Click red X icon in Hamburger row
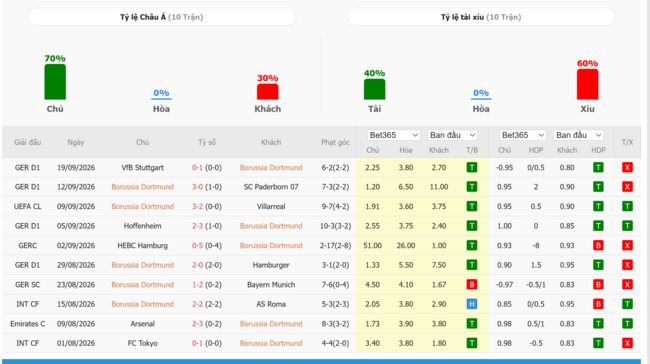Screen dimensions: 650x364 [627, 265]
